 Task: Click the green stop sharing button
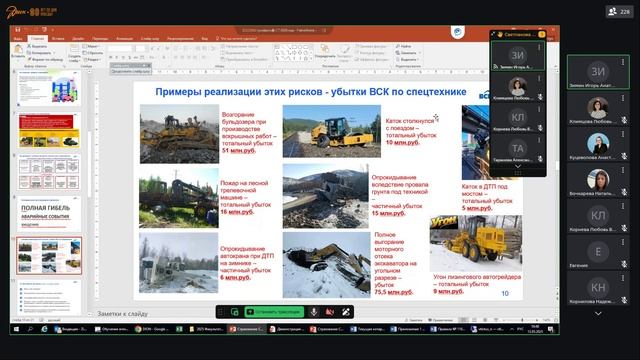(x=274, y=312)
